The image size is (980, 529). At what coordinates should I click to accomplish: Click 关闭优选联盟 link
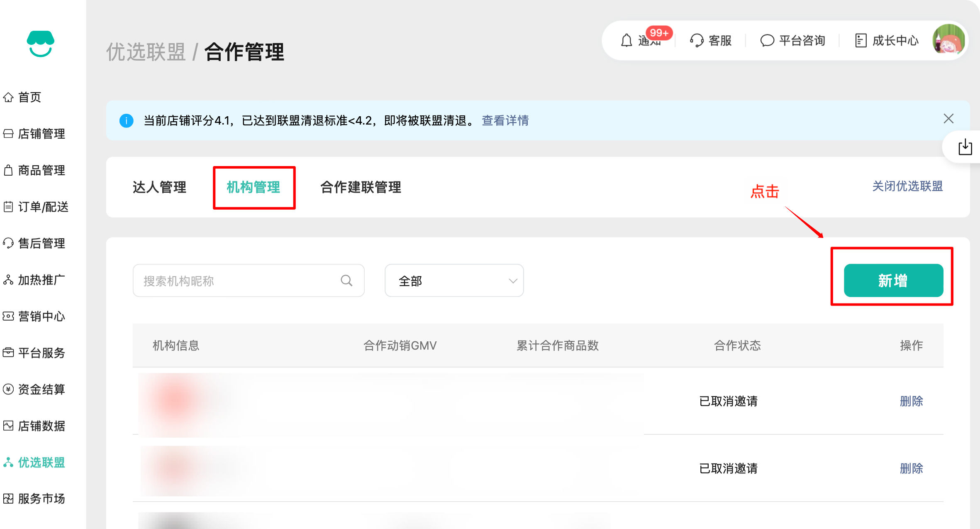tap(907, 186)
